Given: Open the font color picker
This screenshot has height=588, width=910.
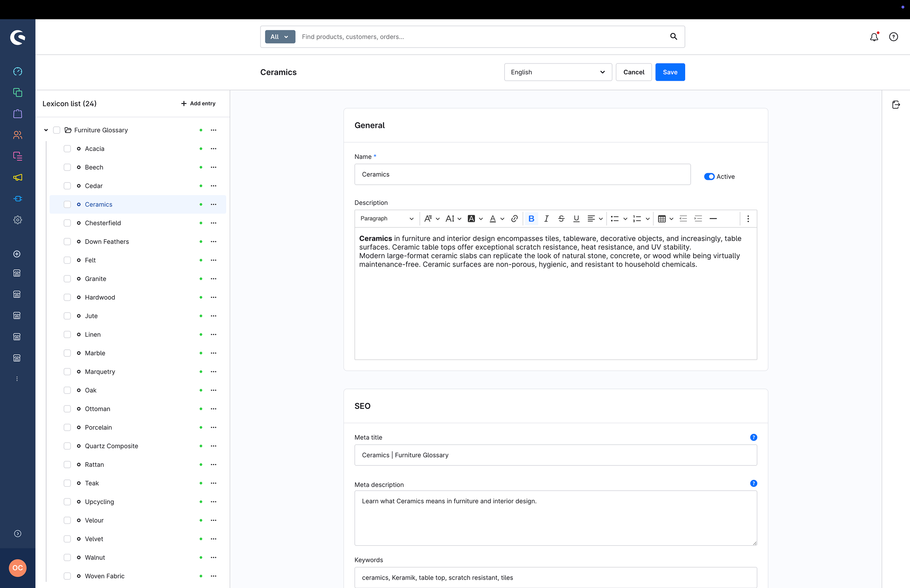Looking at the screenshot, I should tap(496, 219).
